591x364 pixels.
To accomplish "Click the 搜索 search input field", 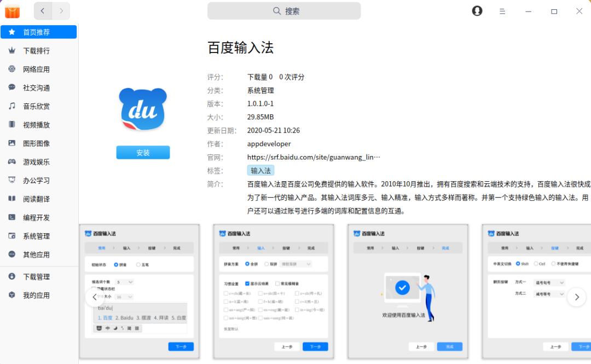I will [x=283, y=10].
